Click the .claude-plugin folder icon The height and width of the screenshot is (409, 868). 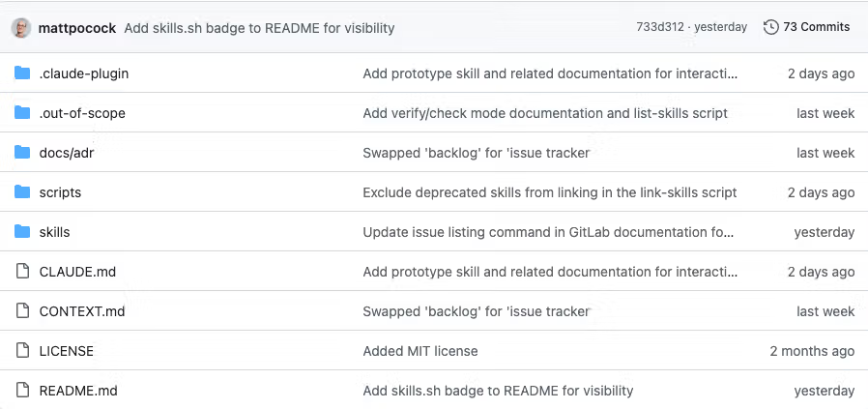click(x=22, y=73)
